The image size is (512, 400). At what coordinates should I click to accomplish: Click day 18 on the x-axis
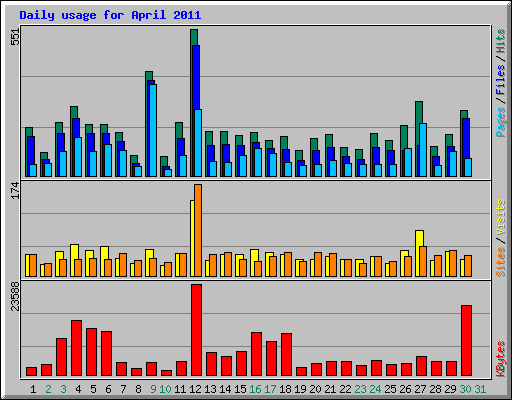[x=285, y=389]
